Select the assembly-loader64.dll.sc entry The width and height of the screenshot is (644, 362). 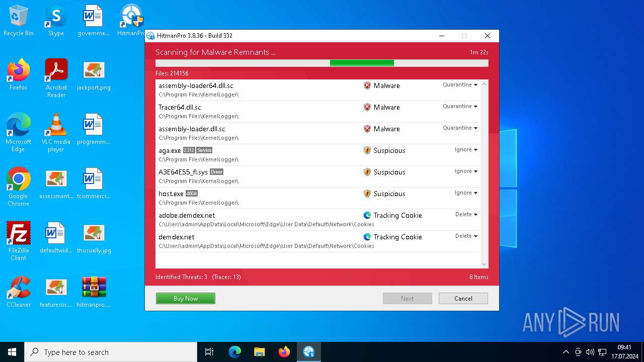318,90
